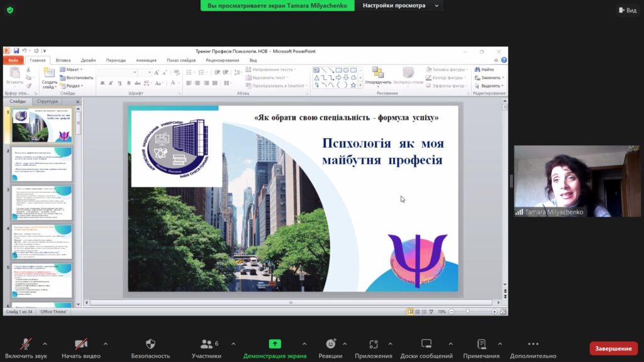
Task: Toggle bold formatting (Ж)
Action: [x=103, y=83]
